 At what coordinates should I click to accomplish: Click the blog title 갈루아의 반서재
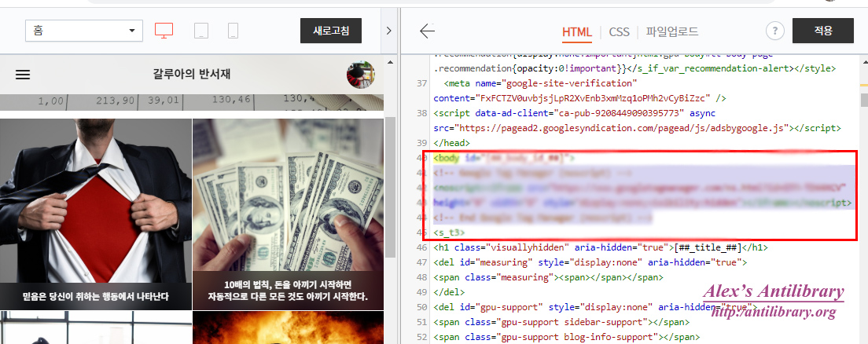192,74
